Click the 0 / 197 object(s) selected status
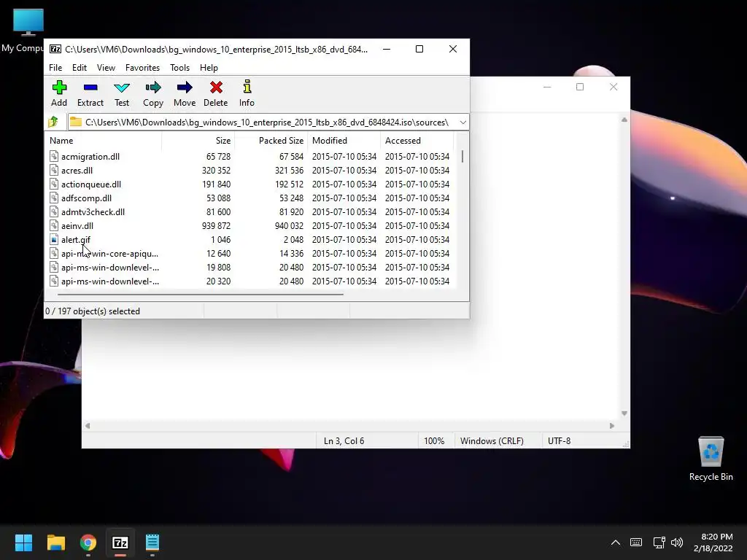This screenshot has width=747, height=560. [x=93, y=311]
